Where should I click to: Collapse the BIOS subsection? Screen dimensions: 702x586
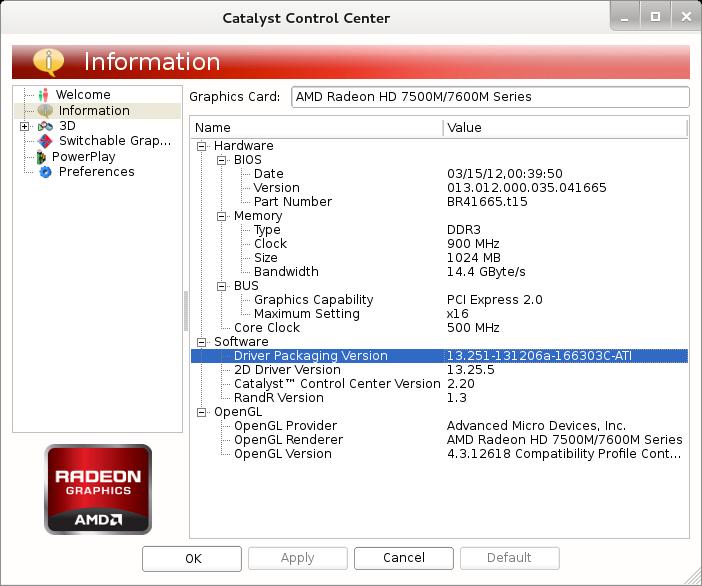[222, 160]
